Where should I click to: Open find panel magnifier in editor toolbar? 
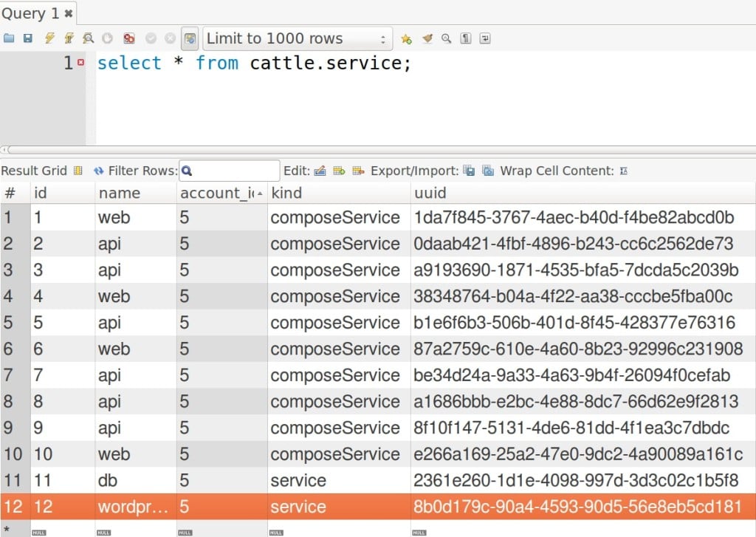pyautogui.click(x=446, y=38)
